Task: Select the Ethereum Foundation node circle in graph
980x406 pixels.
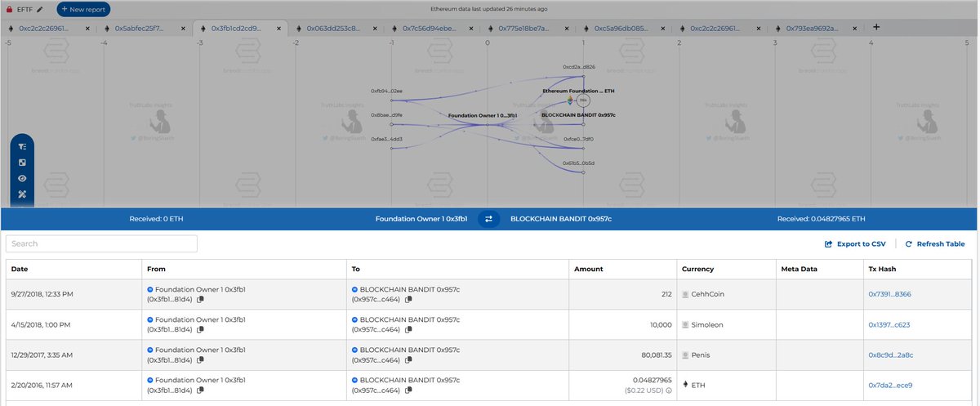Action: pyautogui.click(x=582, y=100)
